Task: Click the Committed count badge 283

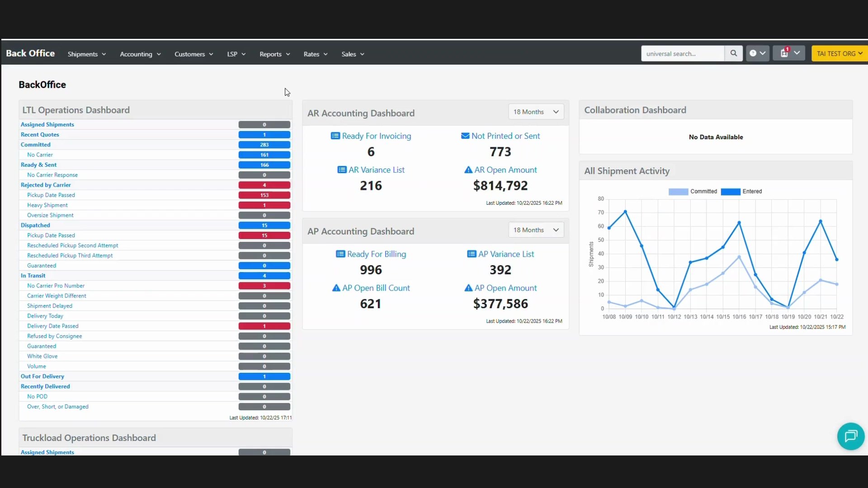Action: click(x=264, y=145)
